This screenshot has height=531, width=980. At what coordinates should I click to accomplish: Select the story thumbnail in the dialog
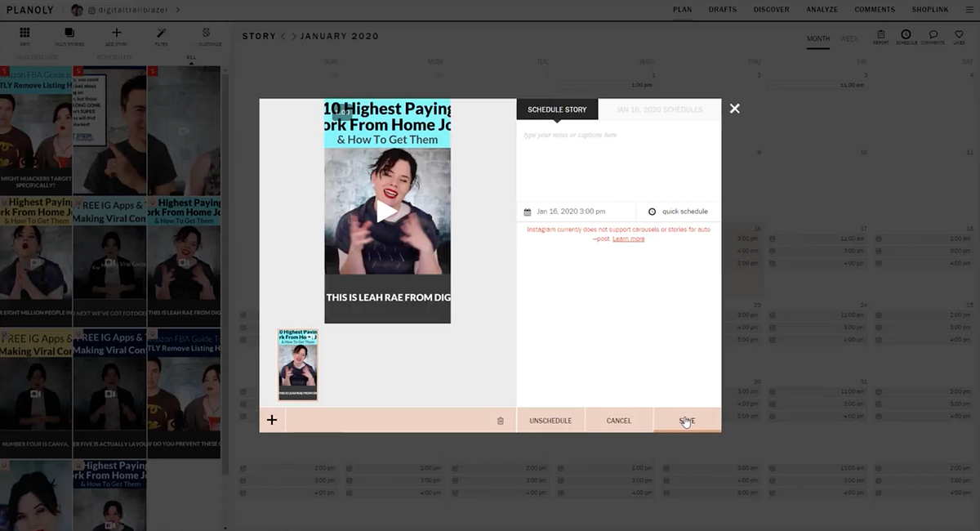click(297, 364)
